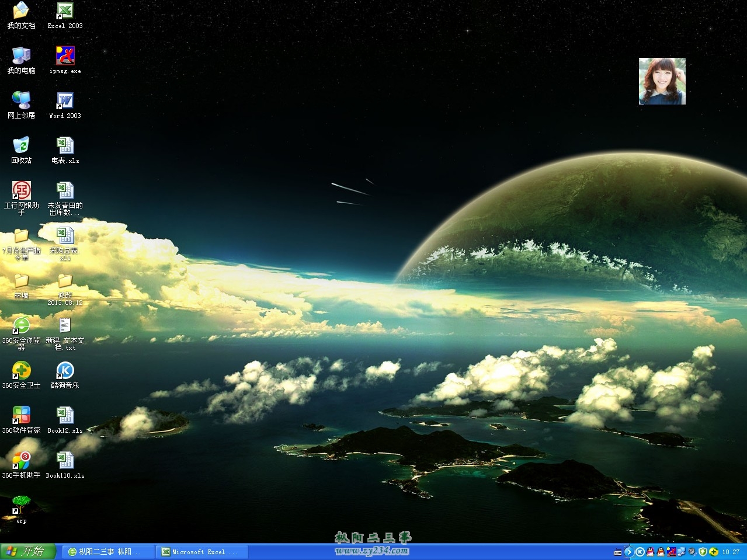Click the keyboard input method tray icon
Viewport: 747px width, 560px height.
click(618, 552)
